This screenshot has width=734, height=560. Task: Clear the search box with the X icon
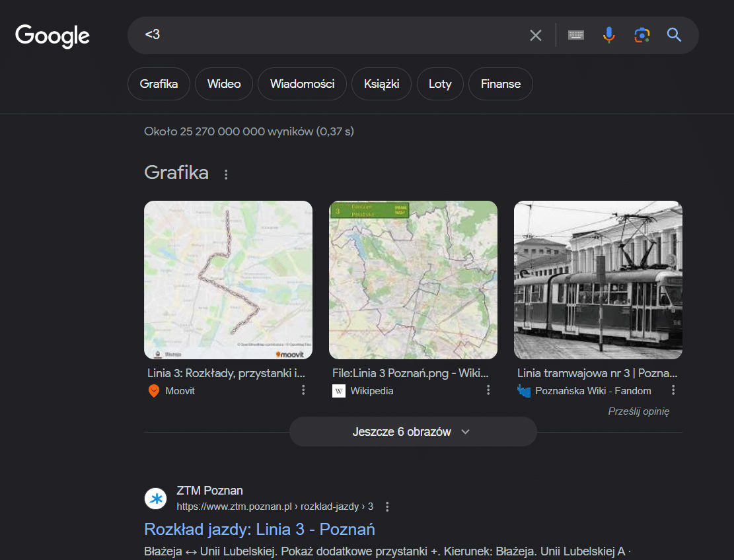pyautogui.click(x=536, y=35)
